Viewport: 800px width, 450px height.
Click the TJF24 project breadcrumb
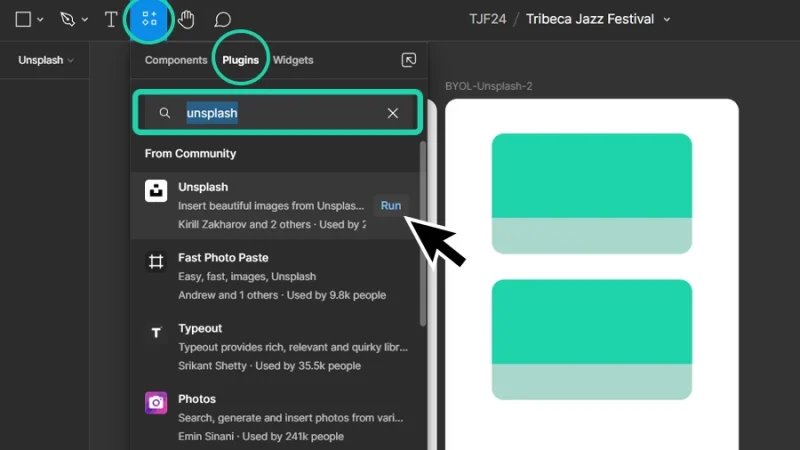(x=487, y=19)
